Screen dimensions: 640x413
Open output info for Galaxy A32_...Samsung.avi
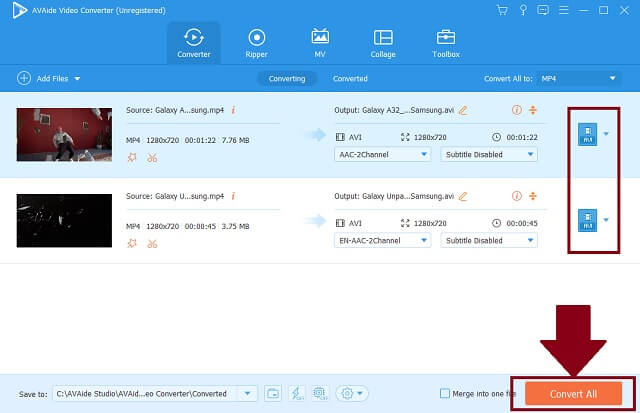click(517, 110)
